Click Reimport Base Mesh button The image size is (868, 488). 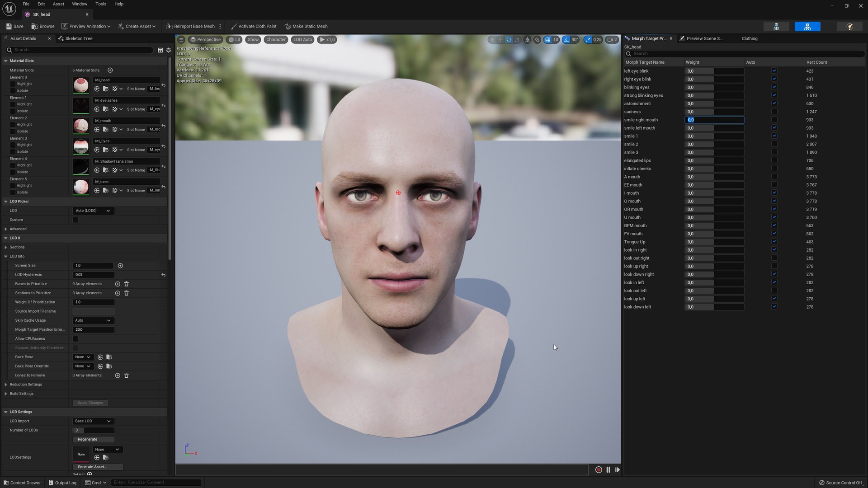click(x=190, y=26)
